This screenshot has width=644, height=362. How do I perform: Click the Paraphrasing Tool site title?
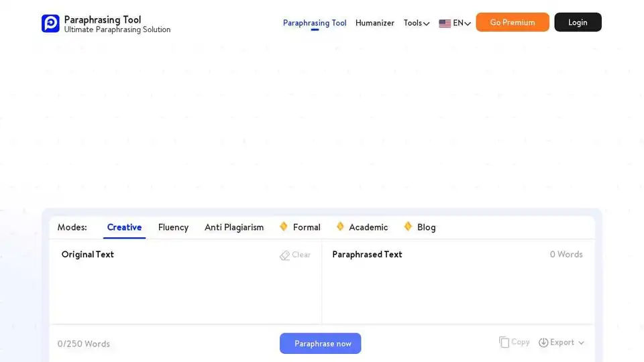(x=103, y=19)
